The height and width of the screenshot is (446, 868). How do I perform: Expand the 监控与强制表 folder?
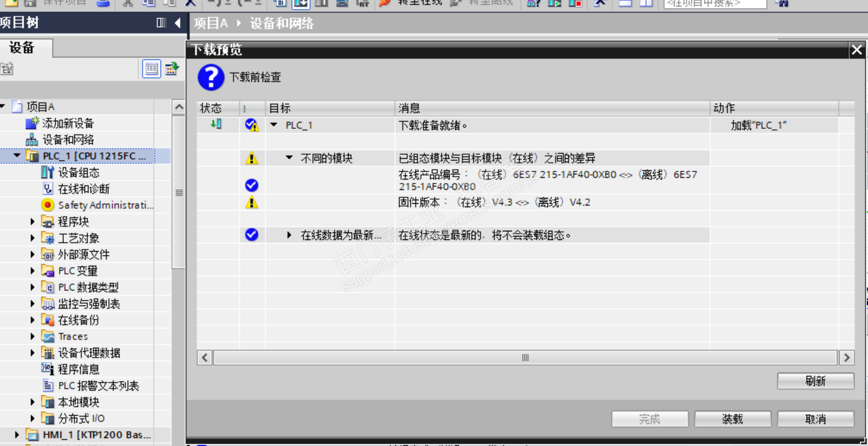(32, 304)
